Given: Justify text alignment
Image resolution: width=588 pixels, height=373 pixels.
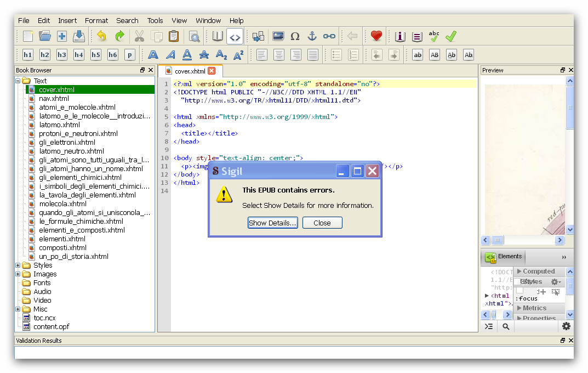Looking at the screenshot, I should point(313,55).
